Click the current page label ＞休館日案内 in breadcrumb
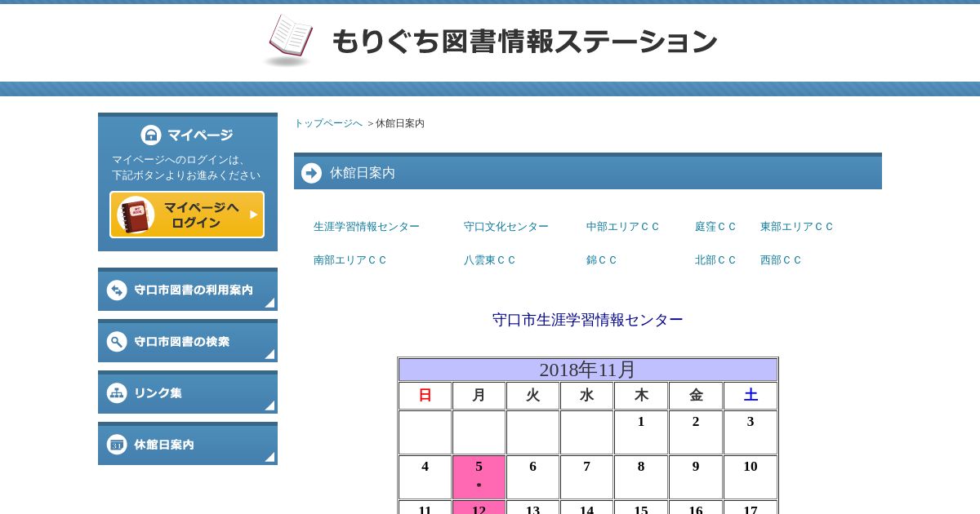The width and height of the screenshot is (980, 514). tap(395, 123)
